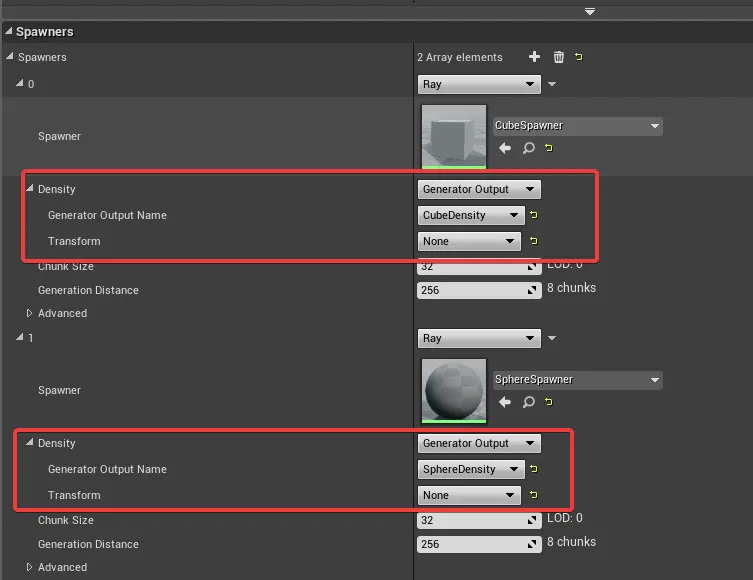Open Ray type dropdown for element 1
Screen dimensions: 753x580
pos(478,339)
